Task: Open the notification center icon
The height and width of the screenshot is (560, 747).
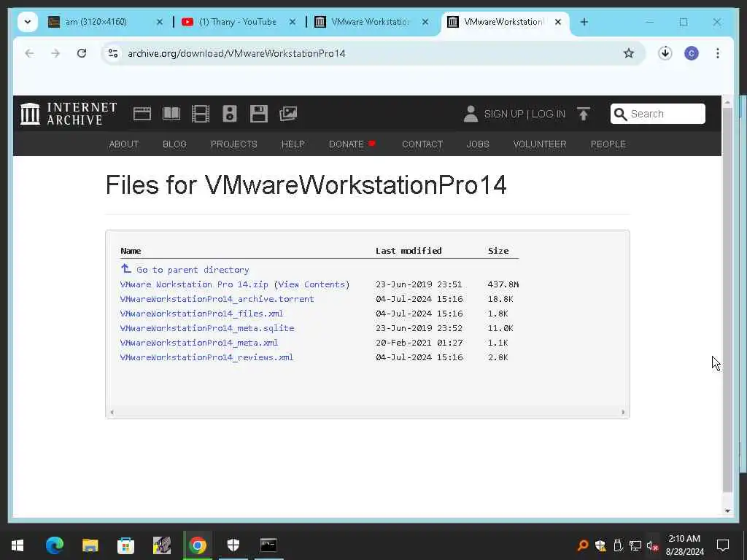Action: coord(723,545)
